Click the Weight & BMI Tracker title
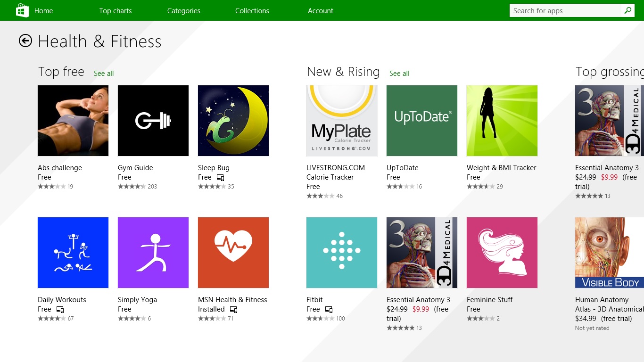 (x=502, y=168)
